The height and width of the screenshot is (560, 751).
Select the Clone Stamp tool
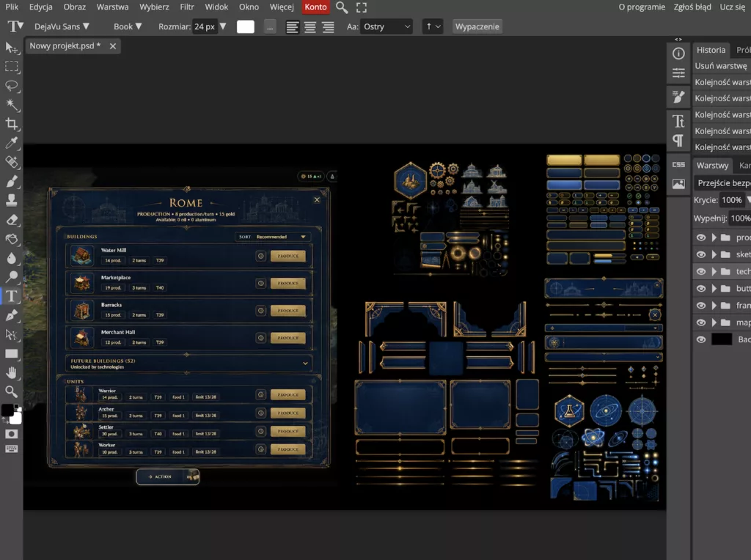pos(12,200)
